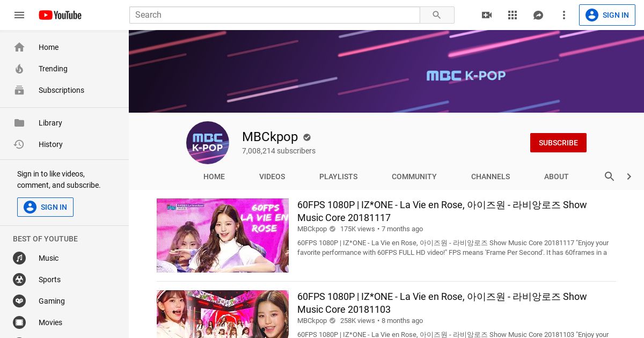Click MBCkpop channel name under the 175K views video
This screenshot has width=644, height=338.
[x=312, y=229]
